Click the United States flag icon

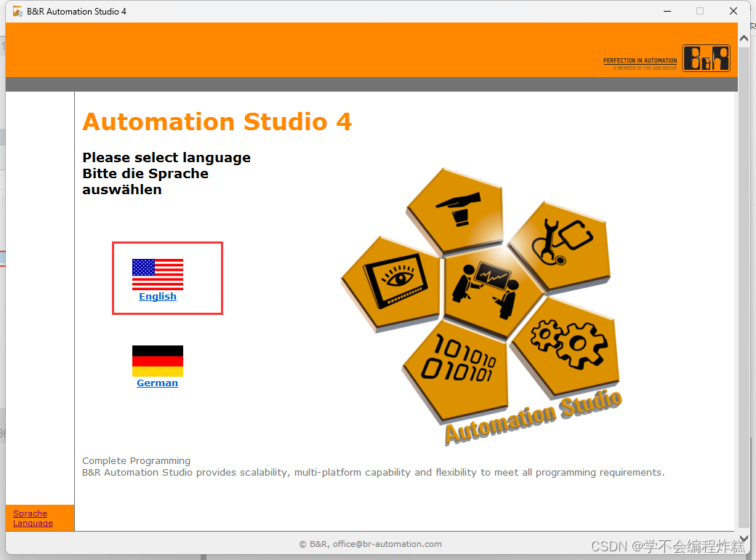click(x=158, y=274)
